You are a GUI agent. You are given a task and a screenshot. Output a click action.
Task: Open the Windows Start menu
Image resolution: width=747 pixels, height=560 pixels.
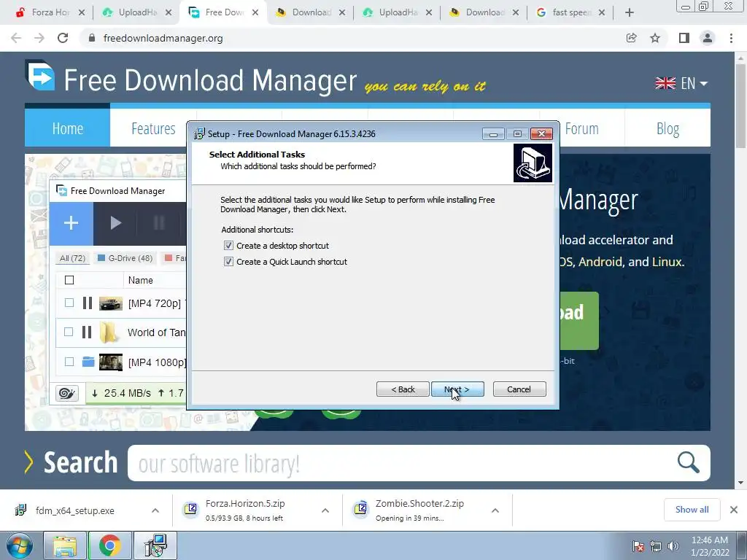pyautogui.click(x=19, y=545)
